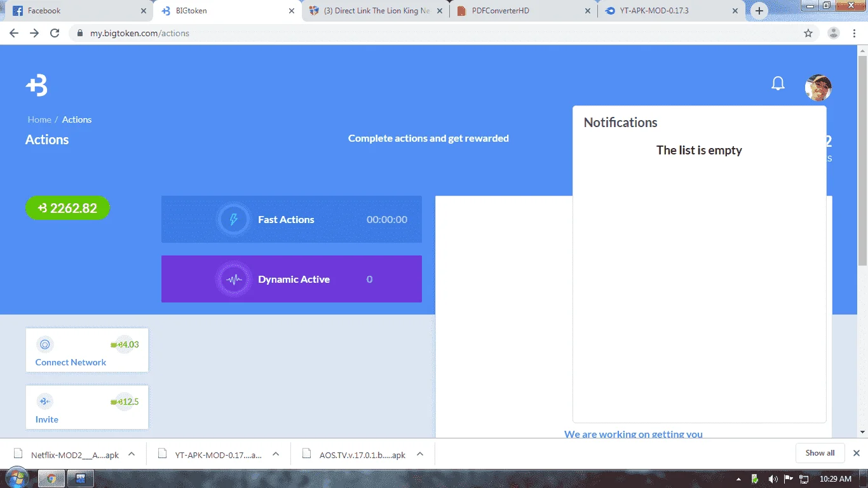868x488 pixels.
Task: Click the network tray icon
Action: (804, 478)
